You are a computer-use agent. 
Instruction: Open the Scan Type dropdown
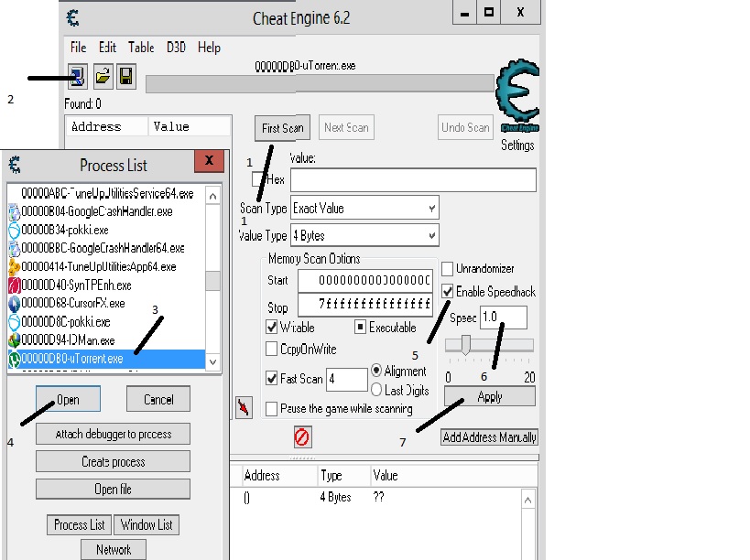click(364, 209)
